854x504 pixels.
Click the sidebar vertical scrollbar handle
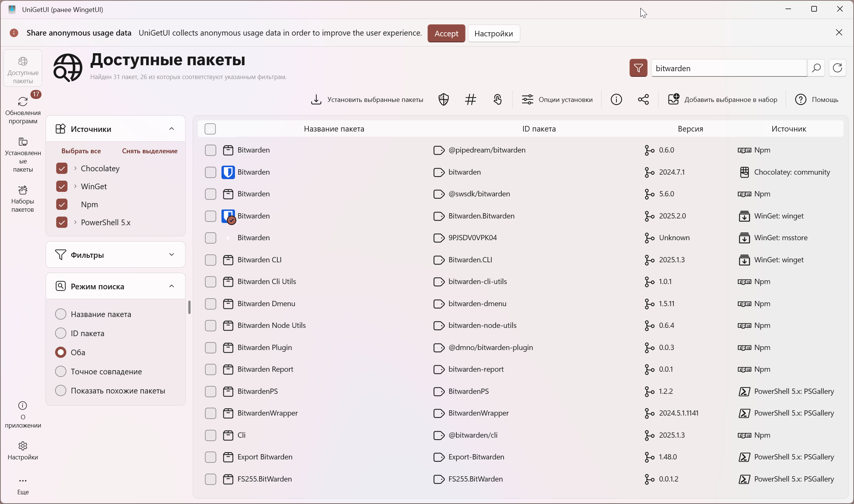(189, 307)
